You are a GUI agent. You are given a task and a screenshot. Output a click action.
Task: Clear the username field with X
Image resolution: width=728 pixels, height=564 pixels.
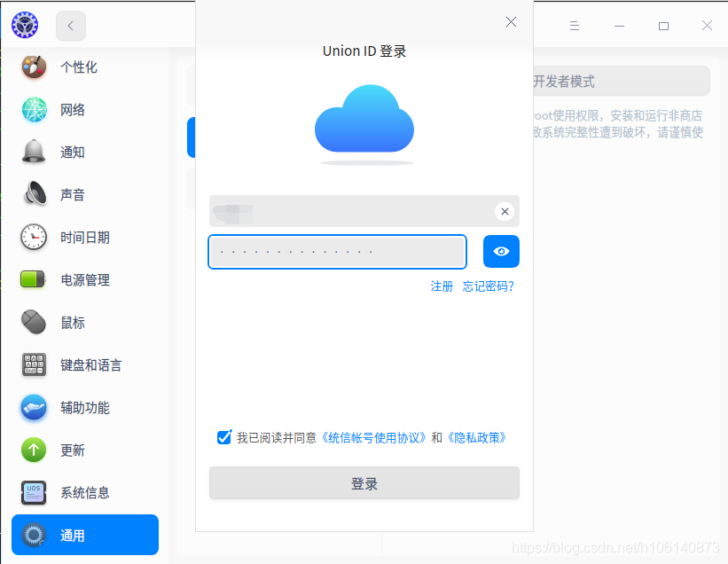(x=505, y=212)
